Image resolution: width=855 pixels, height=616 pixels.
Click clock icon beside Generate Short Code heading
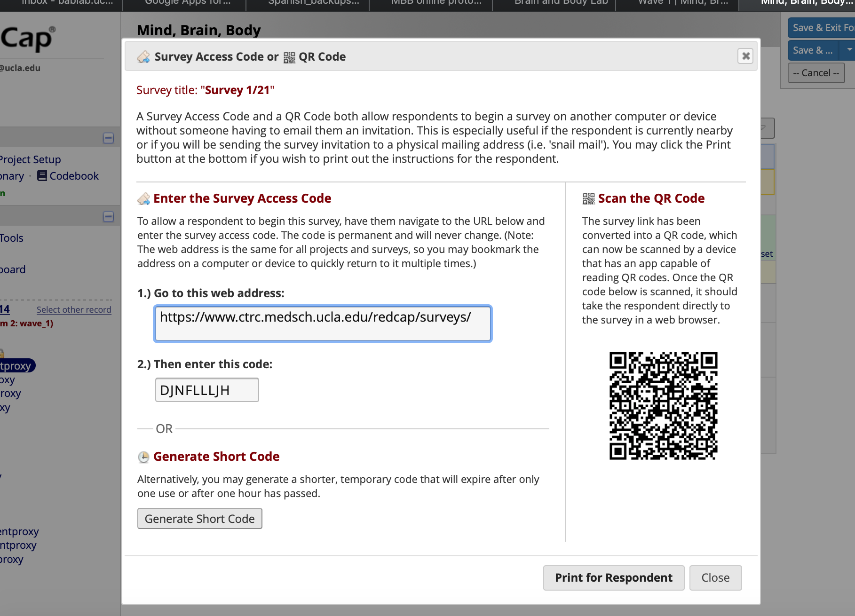click(x=143, y=457)
